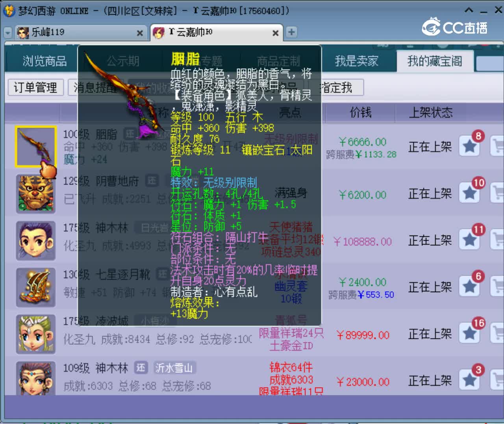Favorite the ¥6666.00 胭脂 listing star
Viewport: 504px width, 424px height.
pyautogui.click(x=469, y=147)
